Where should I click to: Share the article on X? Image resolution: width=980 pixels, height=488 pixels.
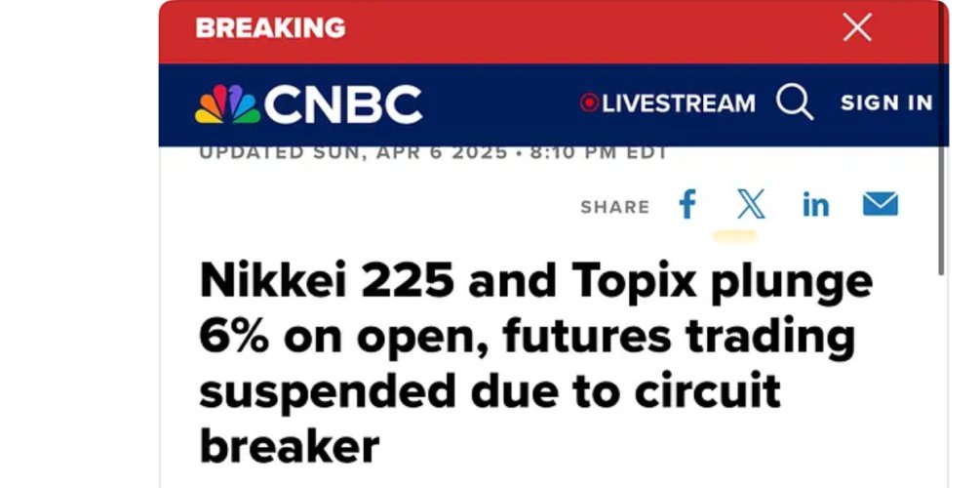coord(751,205)
